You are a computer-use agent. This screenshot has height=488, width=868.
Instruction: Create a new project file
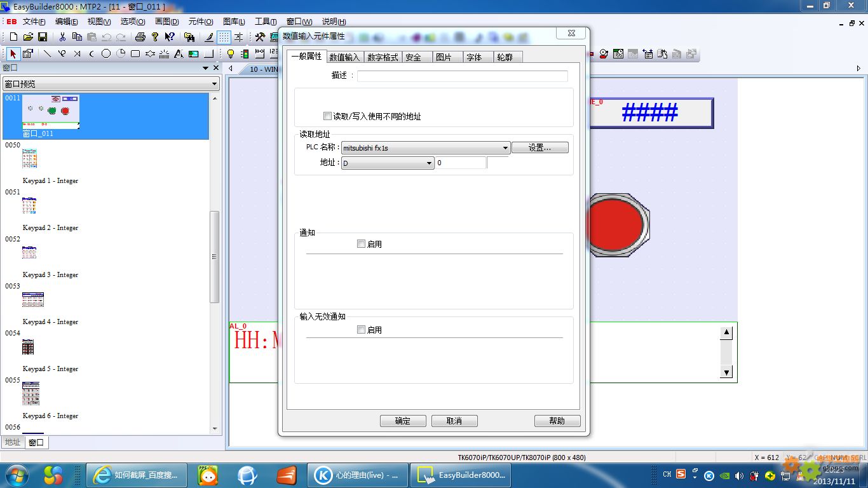[13, 37]
